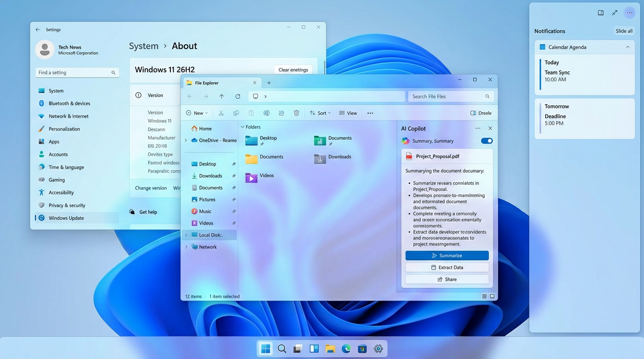This screenshot has height=359, width=644.
Task: Click the Share icon in Explorer toolbar
Action: point(281,113)
